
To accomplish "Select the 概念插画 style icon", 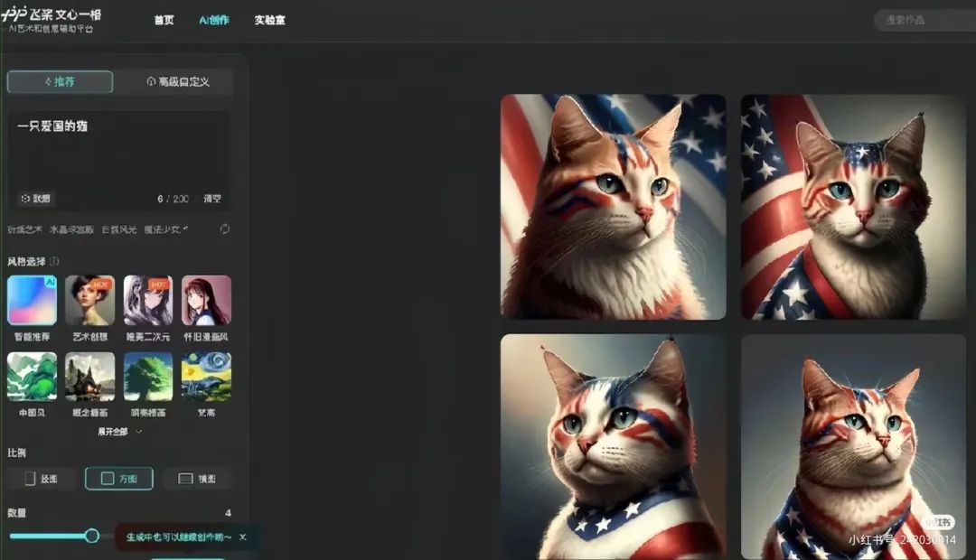I will tap(89, 377).
